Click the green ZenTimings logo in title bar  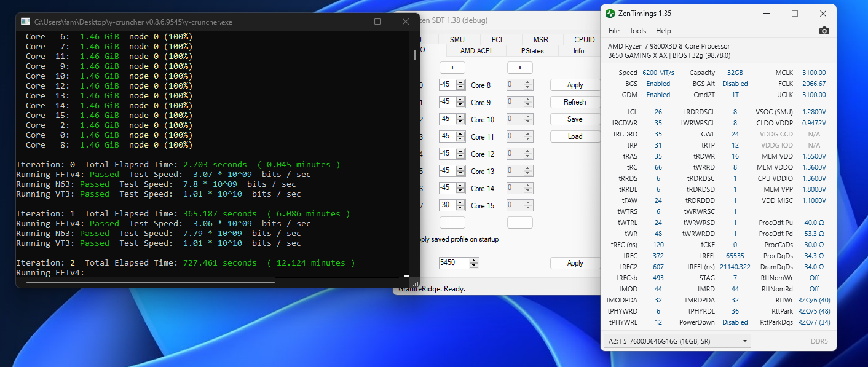click(610, 14)
